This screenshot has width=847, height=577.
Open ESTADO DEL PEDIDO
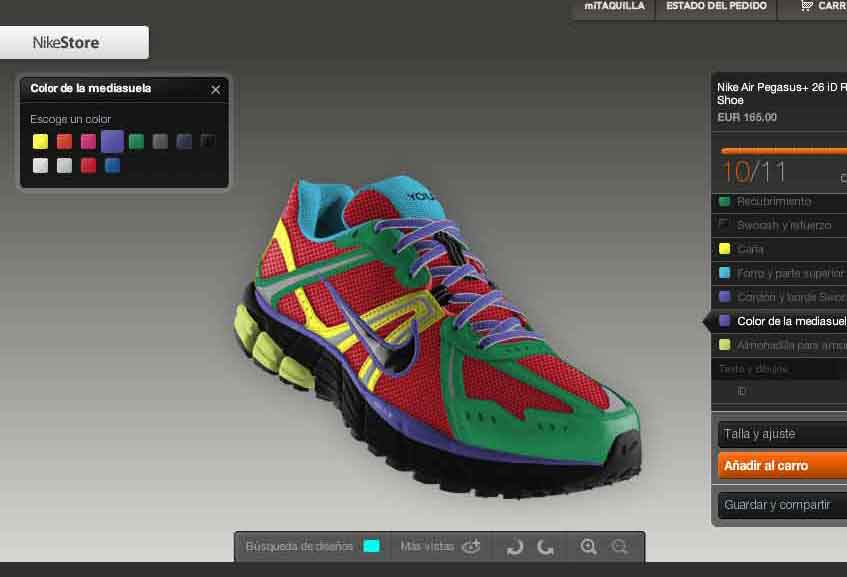tap(716, 7)
